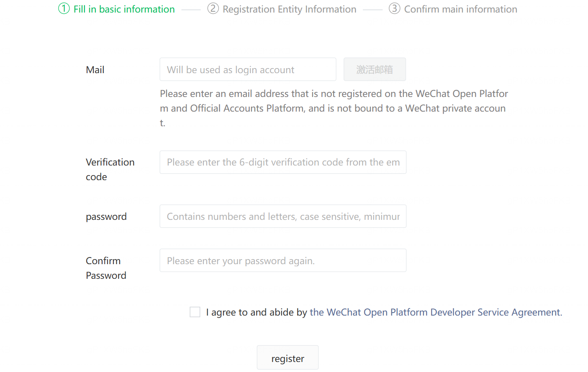Open WeChat Open Platform Developer Service Agreement

(x=436, y=312)
